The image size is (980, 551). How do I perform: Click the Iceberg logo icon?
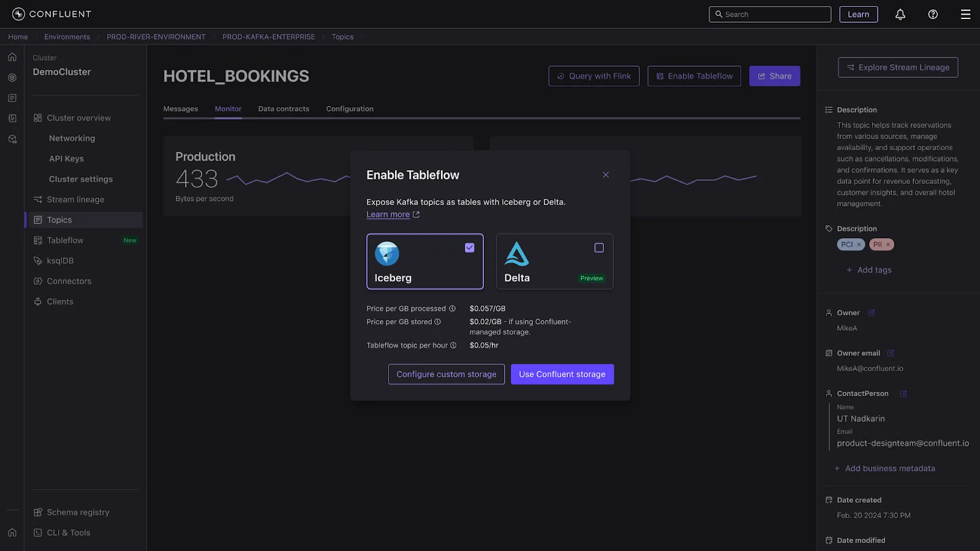387,253
